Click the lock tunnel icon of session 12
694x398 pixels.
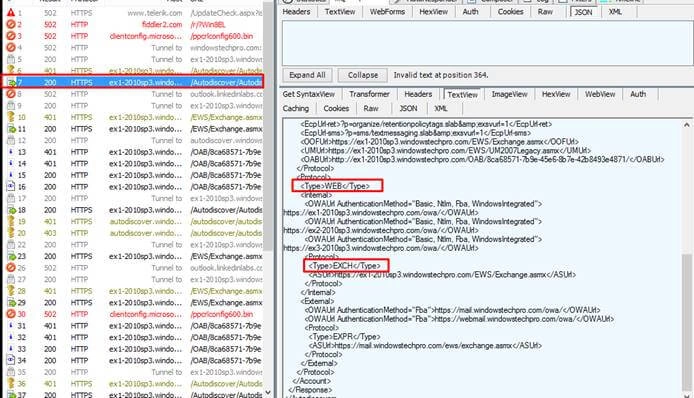click(11, 140)
